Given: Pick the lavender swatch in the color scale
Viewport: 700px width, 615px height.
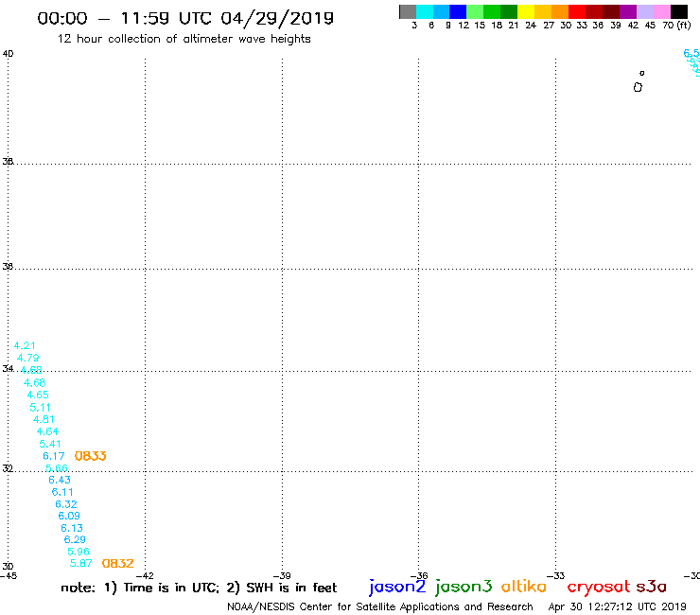Looking at the screenshot, I should tap(645, 11).
